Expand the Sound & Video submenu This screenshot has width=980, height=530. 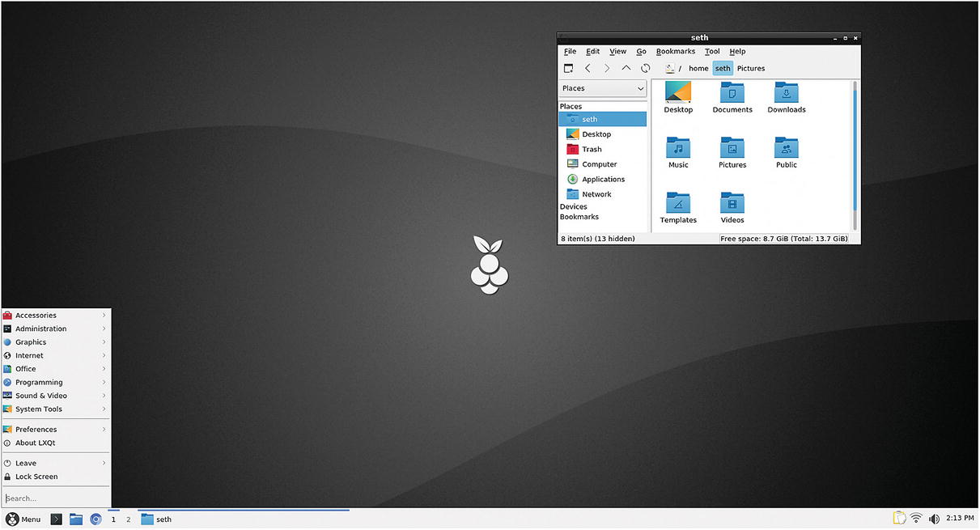click(x=55, y=396)
